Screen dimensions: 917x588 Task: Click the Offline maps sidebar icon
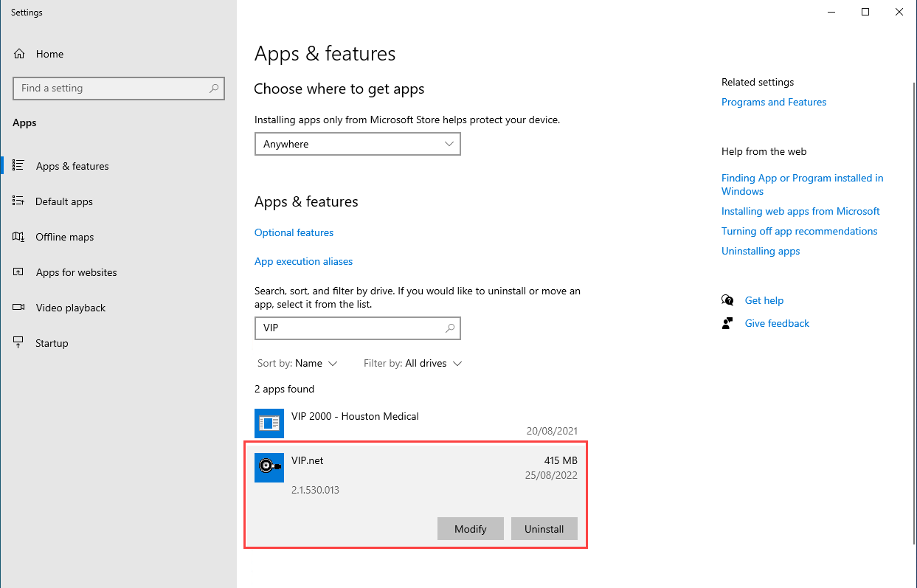[19, 237]
